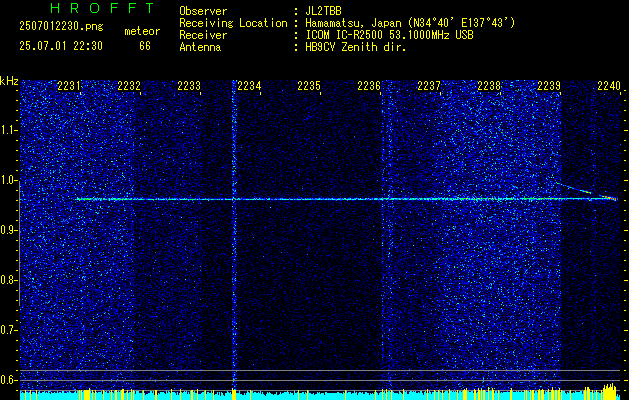Click the 2235 time marker
629x400 pixels.
(309, 86)
